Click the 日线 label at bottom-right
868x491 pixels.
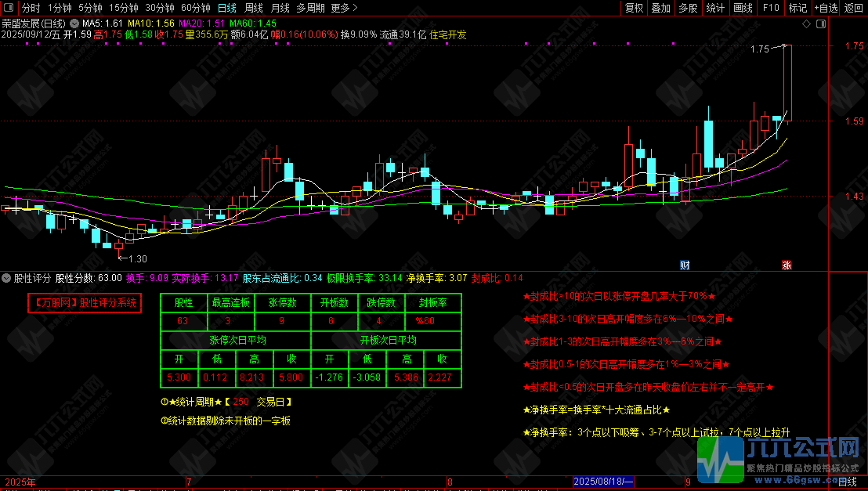(848, 482)
